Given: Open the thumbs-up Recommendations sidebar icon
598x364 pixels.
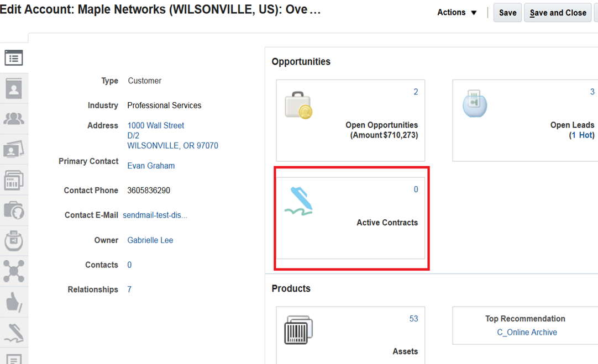Looking at the screenshot, I should 14,302.
